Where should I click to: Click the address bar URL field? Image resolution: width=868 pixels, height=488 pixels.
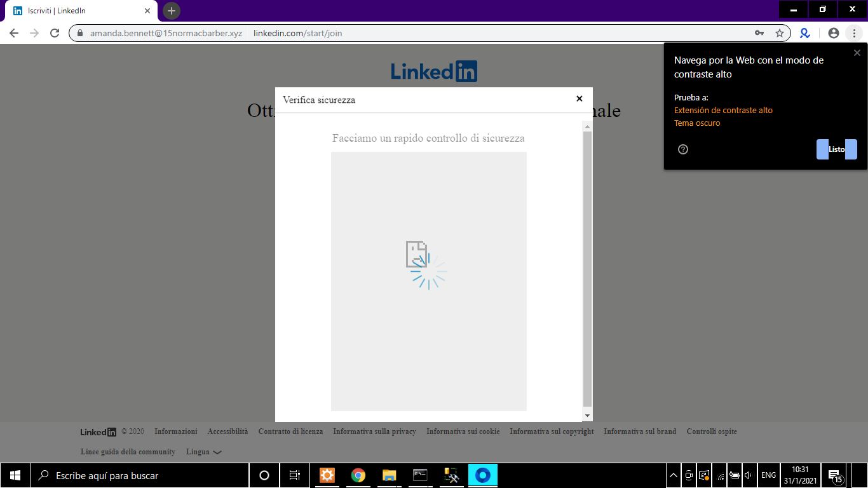430,33
